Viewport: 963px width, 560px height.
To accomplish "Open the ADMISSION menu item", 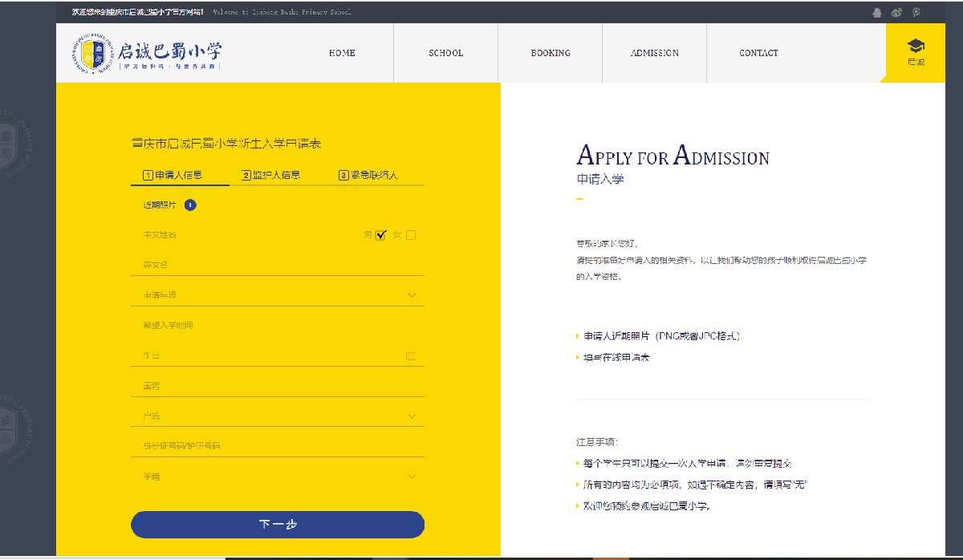I will 654,53.
